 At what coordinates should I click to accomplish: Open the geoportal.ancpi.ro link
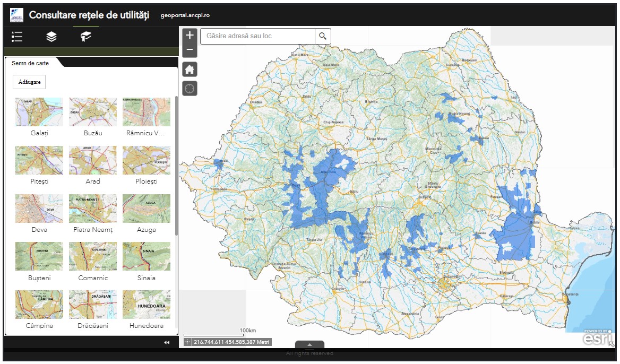(185, 15)
